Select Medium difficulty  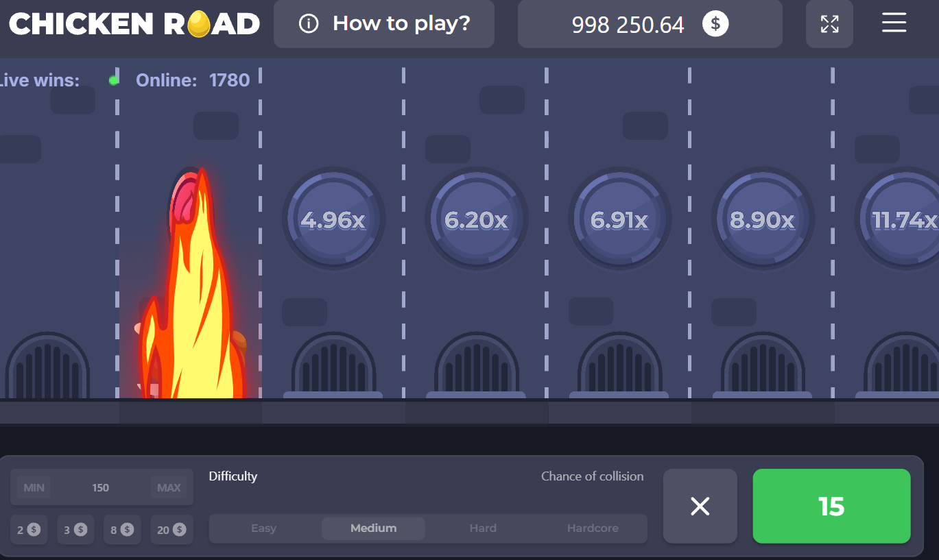pos(373,528)
